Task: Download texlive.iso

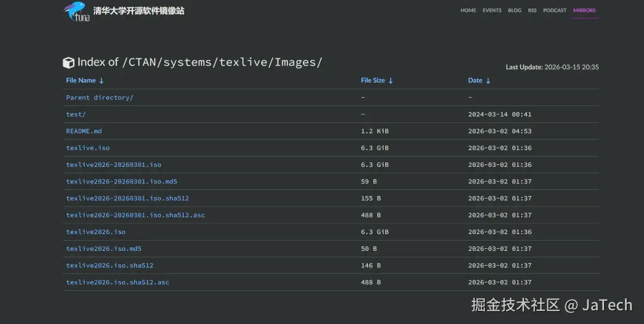Action: click(x=88, y=148)
